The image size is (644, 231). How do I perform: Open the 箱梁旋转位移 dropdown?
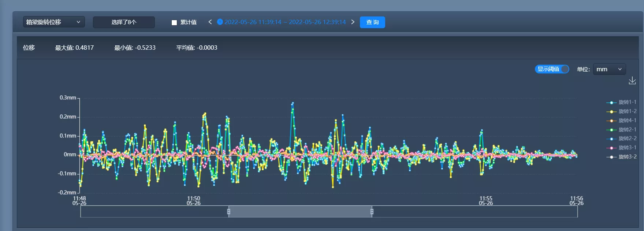point(54,22)
